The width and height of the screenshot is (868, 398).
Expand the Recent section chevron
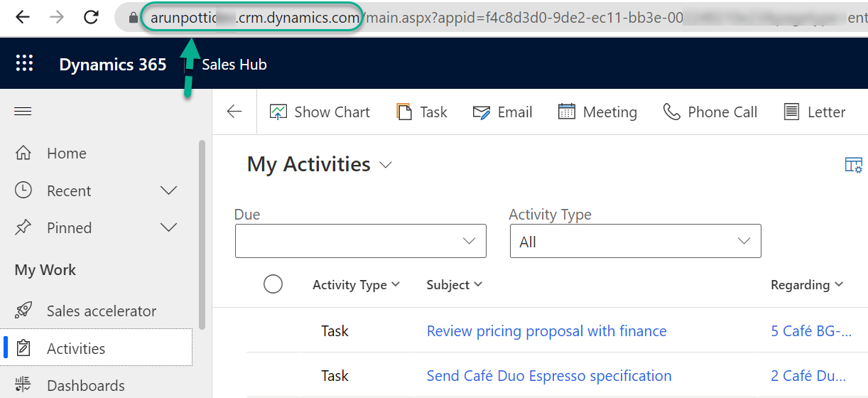click(169, 190)
